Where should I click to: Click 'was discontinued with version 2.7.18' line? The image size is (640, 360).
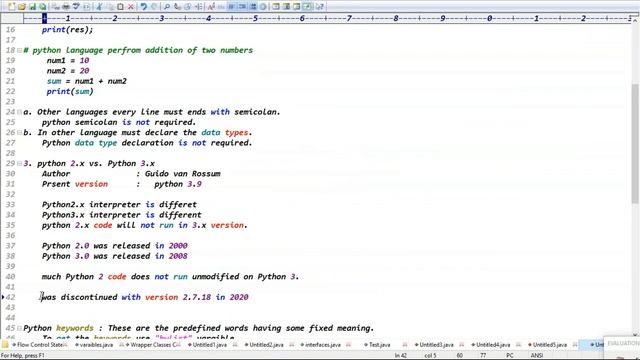coord(145,297)
